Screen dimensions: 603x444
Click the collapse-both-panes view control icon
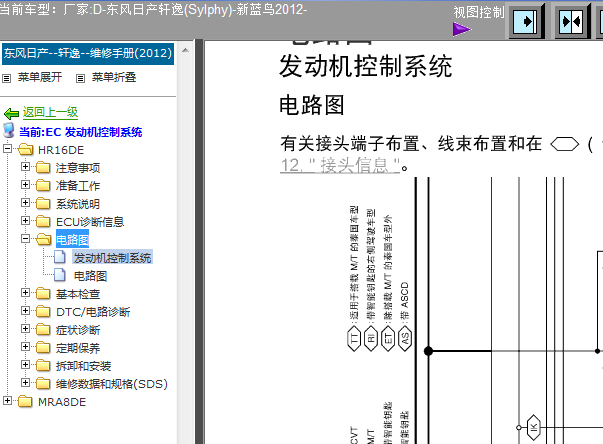(x=571, y=21)
